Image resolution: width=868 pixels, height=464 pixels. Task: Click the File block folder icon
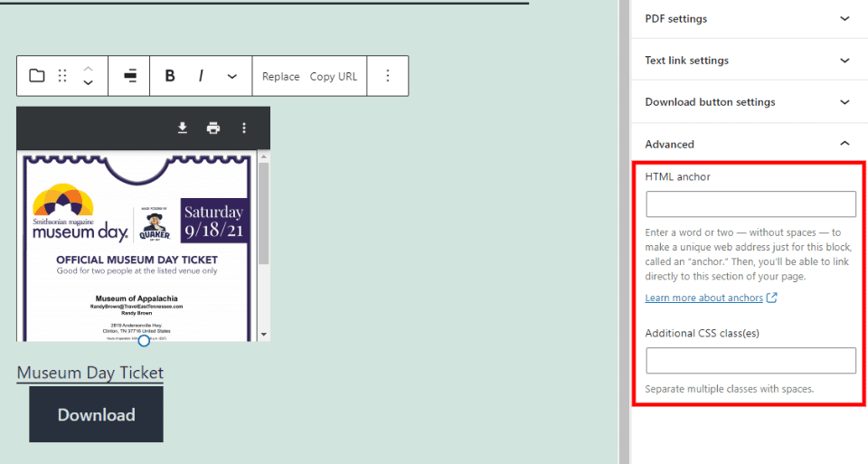tap(36, 76)
